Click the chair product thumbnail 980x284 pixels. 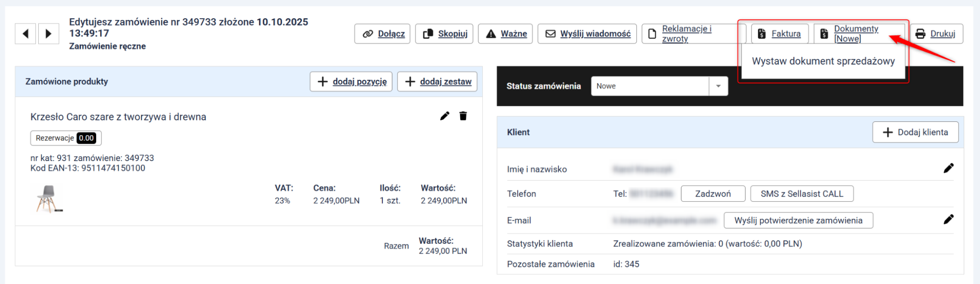(49, 198)
